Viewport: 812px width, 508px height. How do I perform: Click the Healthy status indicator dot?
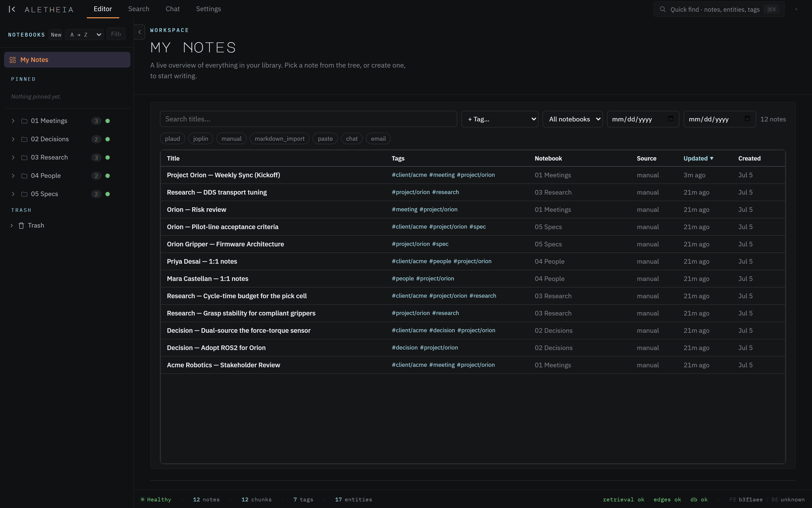(143, 499)
